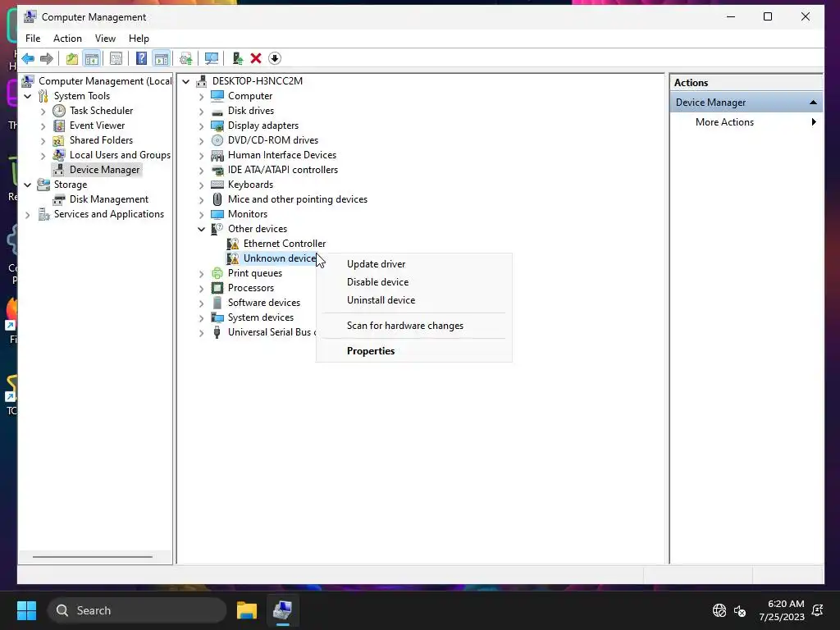Viewport: 840px width, 630px height.
Task: Click Ethernet Controller warning icon
Action: pyautogui.click(x=233, y=244)
